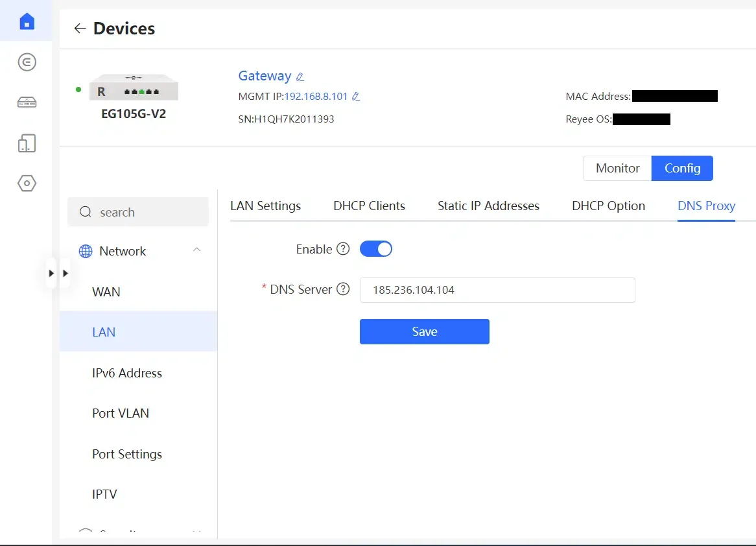Viewport: 756px width, 546px height.
Task: Click help icon next to DNS Server
Action: (x=343, y=289)
